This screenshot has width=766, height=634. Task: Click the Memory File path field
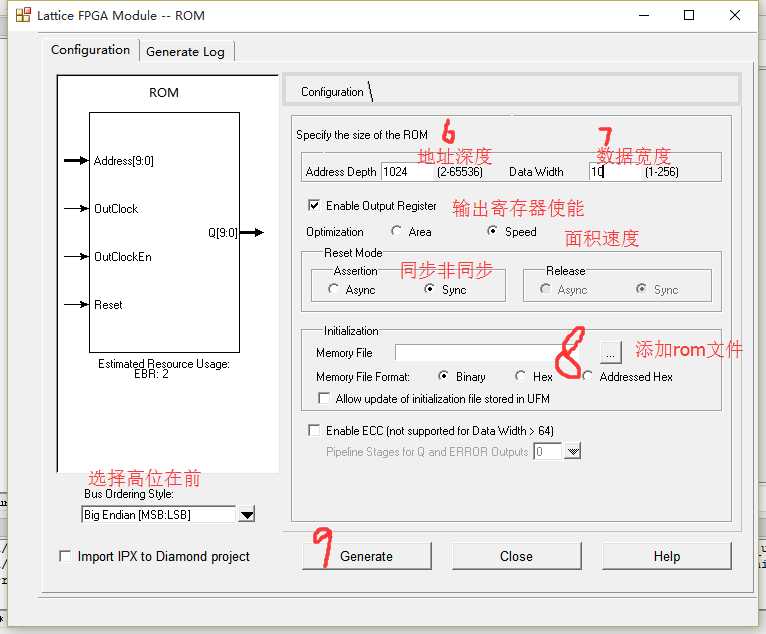coord(480,353)
